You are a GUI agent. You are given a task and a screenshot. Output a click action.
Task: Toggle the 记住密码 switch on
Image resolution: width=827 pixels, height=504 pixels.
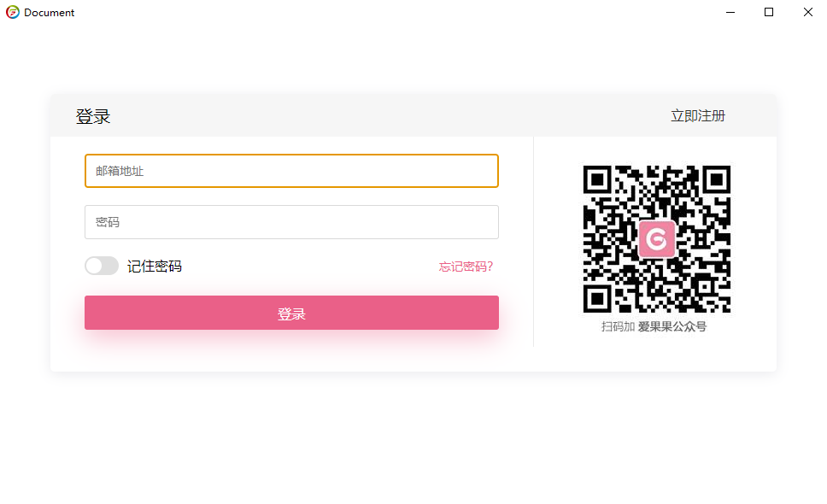pos(102,266)
